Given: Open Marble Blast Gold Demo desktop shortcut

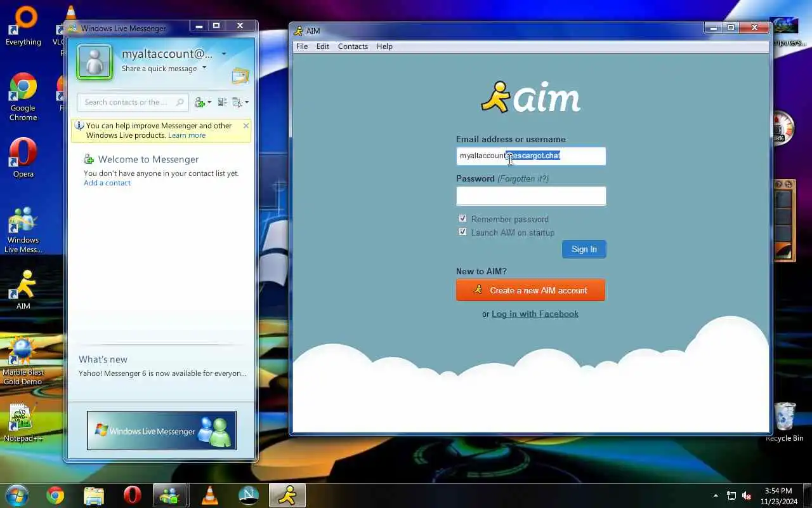Looking at the screenshot, I should [23, 361].
